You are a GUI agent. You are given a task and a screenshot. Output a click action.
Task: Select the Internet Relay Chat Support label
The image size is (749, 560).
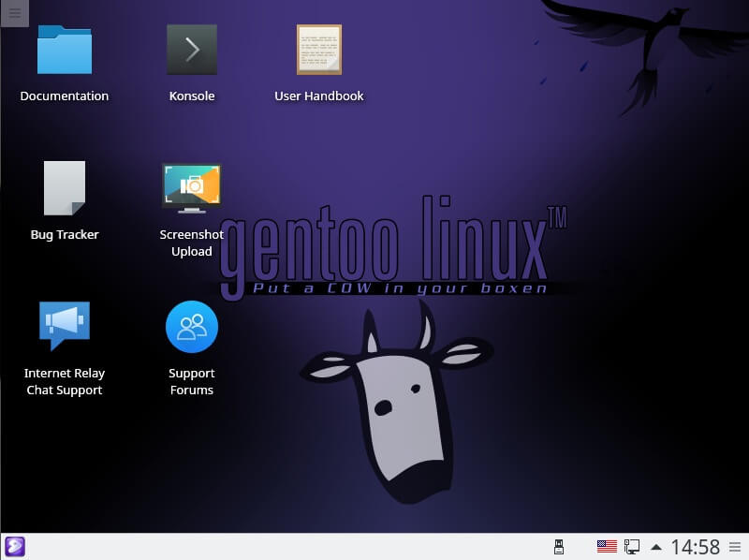pos(65,381)
